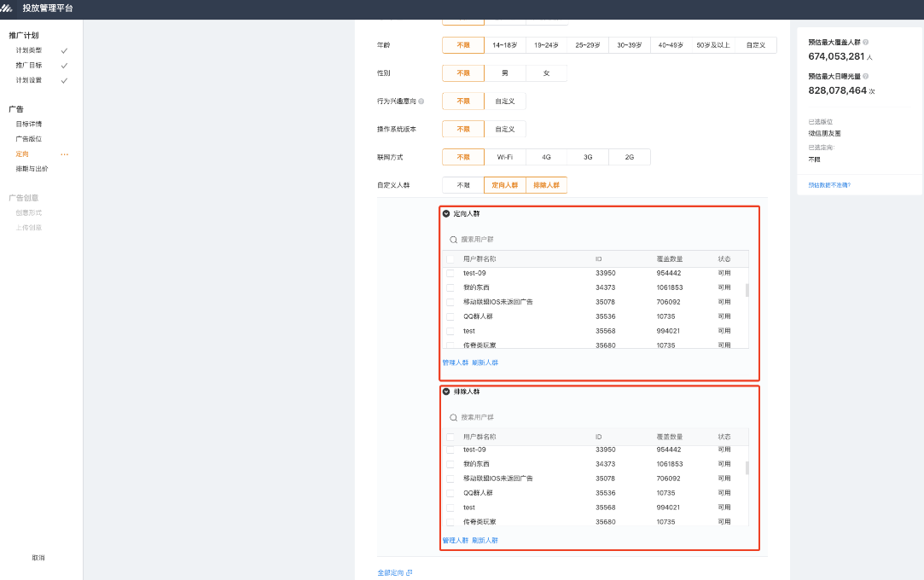Click 管理人群 link under 定向人群
This screenshot has height=580, width=924.
[x=455, y=362]
